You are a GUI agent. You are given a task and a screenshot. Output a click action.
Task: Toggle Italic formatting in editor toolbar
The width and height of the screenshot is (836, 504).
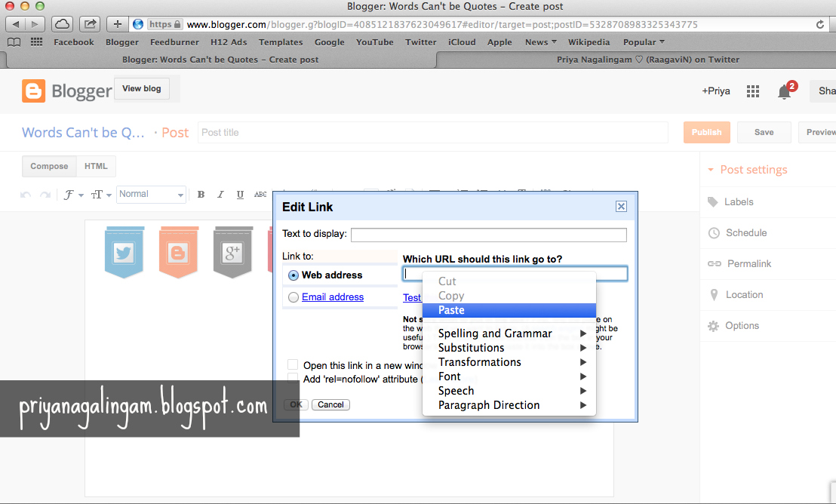pyautogui.click(x=220, y=195)
